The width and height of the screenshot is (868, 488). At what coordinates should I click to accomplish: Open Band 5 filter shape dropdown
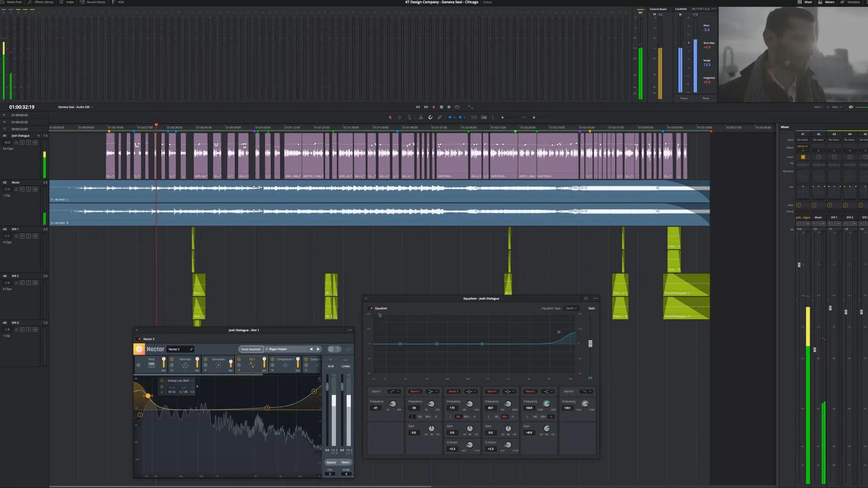click(548, 391)
